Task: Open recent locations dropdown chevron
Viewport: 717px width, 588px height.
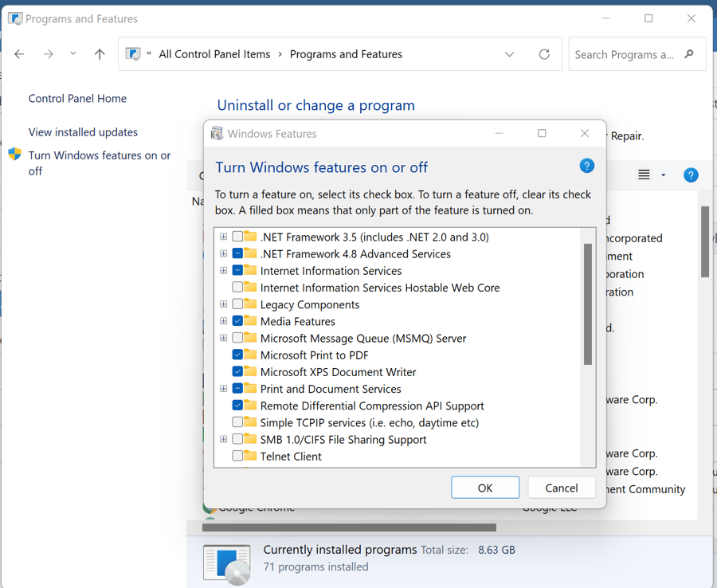Action: coord(72,54)
